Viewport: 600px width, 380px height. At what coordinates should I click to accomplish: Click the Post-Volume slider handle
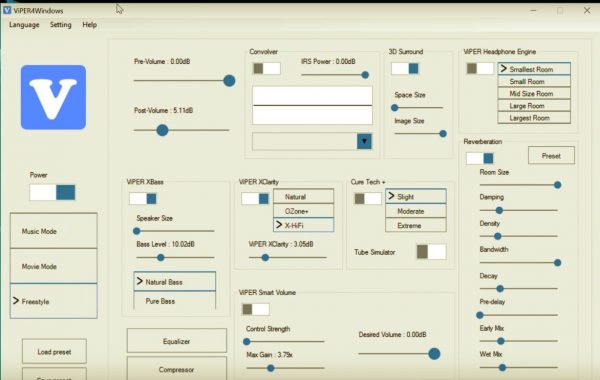(162, 130)
